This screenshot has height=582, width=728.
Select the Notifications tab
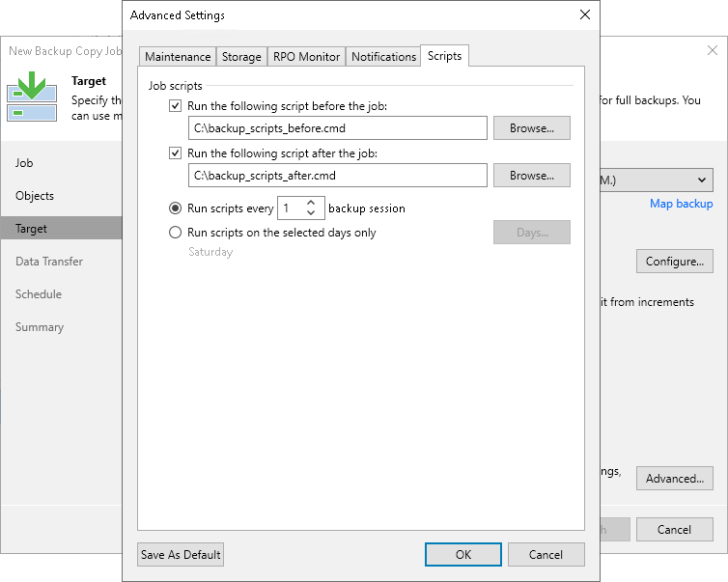pyautogui.click(x=383, y=57)
